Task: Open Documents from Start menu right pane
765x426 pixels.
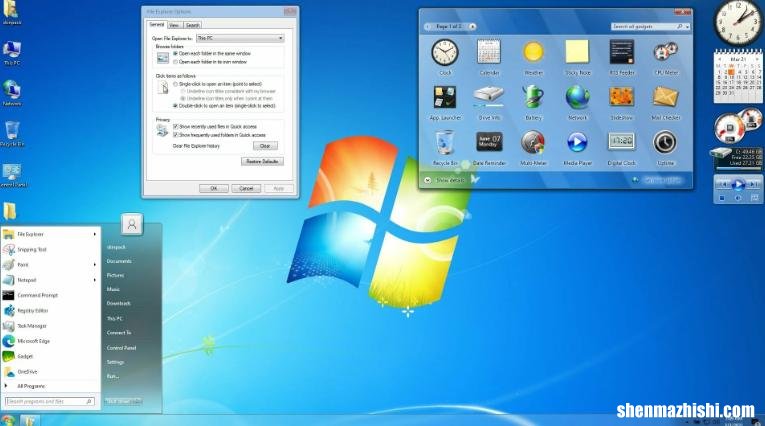Action: [119, 261]
